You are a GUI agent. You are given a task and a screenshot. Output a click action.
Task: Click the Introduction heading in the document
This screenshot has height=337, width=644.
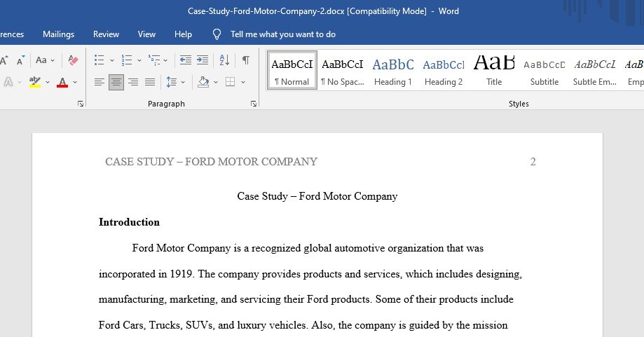(130, 222)
